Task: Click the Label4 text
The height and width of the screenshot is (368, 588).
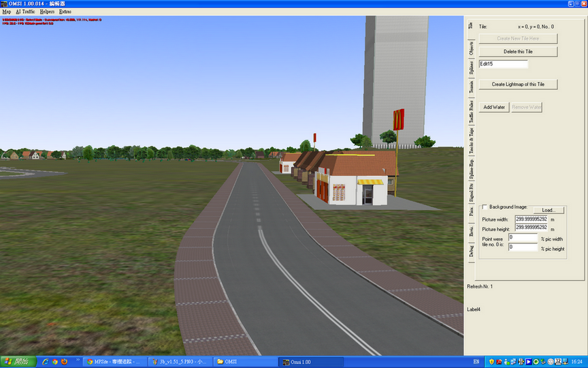Action: (473, 309)
